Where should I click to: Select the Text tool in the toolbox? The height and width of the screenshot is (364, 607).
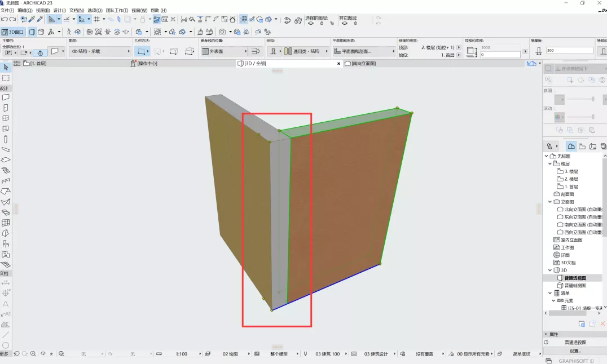[6, 304]
